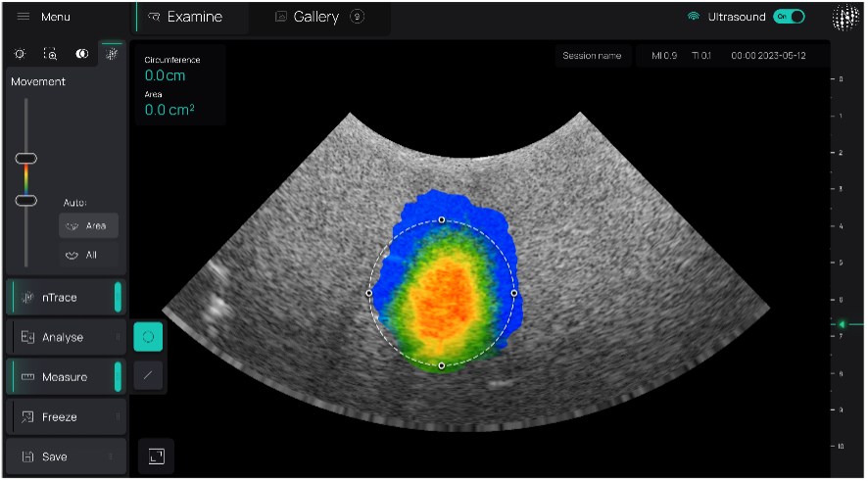The height and width of the screenshot is (481, 868).
Task: Select the line measurement tool
Action: (x=148, y=375)
